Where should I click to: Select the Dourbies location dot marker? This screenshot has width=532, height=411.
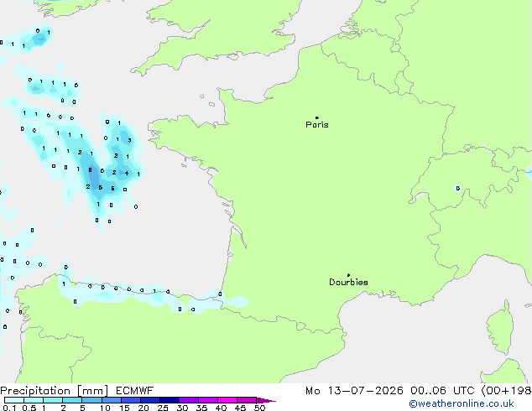pyautogui.click(x=348, y=275)
